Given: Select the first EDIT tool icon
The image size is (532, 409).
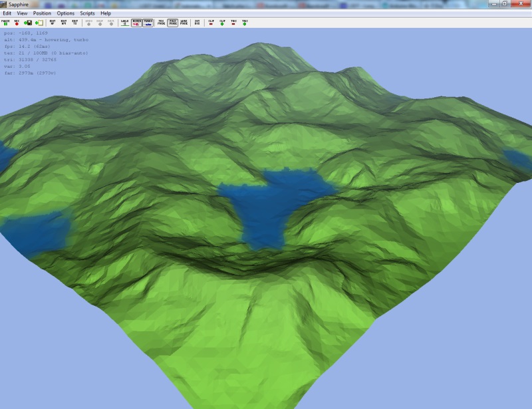Looking at the screenshot, I should (53, 22).
